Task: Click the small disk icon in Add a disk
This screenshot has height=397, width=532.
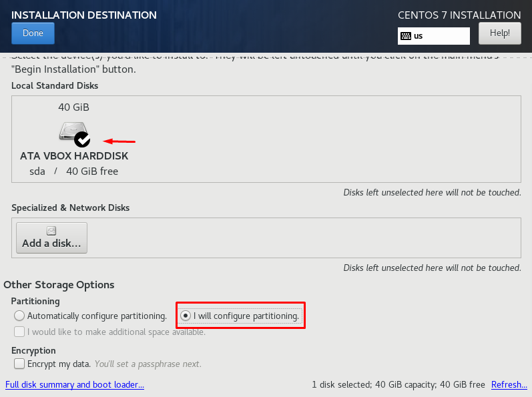Action: 51,231
